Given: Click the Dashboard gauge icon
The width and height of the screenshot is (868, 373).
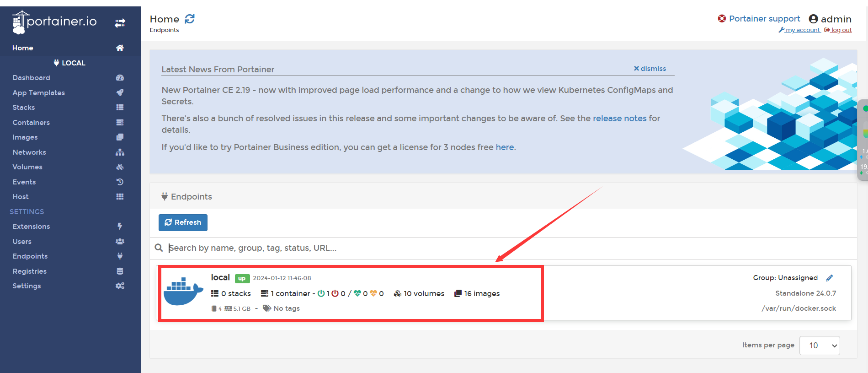Looking at the screenshot, I should [120, 78].
